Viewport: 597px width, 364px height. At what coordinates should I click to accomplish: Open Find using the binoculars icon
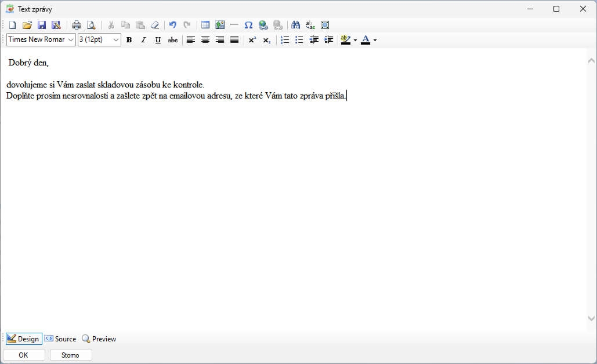[x=296, y=25]
